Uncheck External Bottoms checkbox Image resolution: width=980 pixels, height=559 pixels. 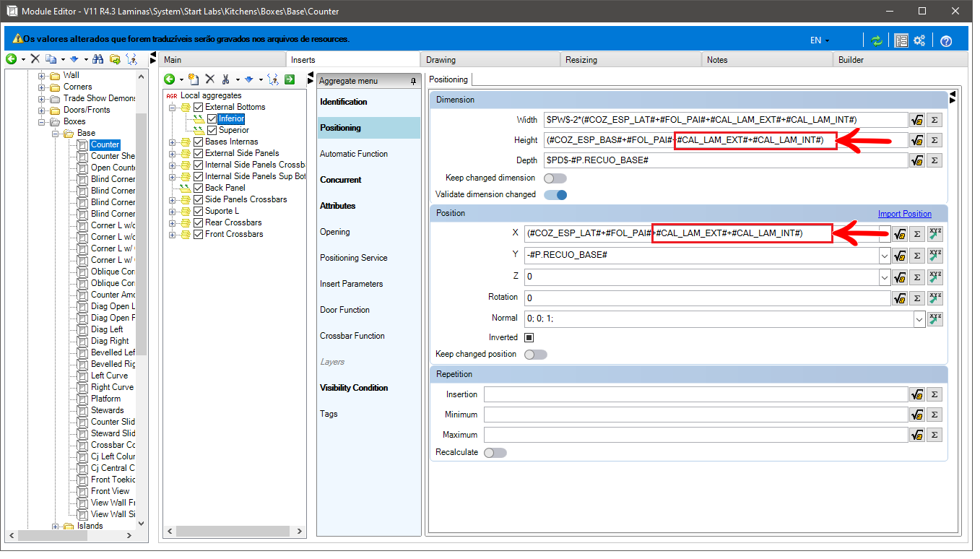click(199, 107)
